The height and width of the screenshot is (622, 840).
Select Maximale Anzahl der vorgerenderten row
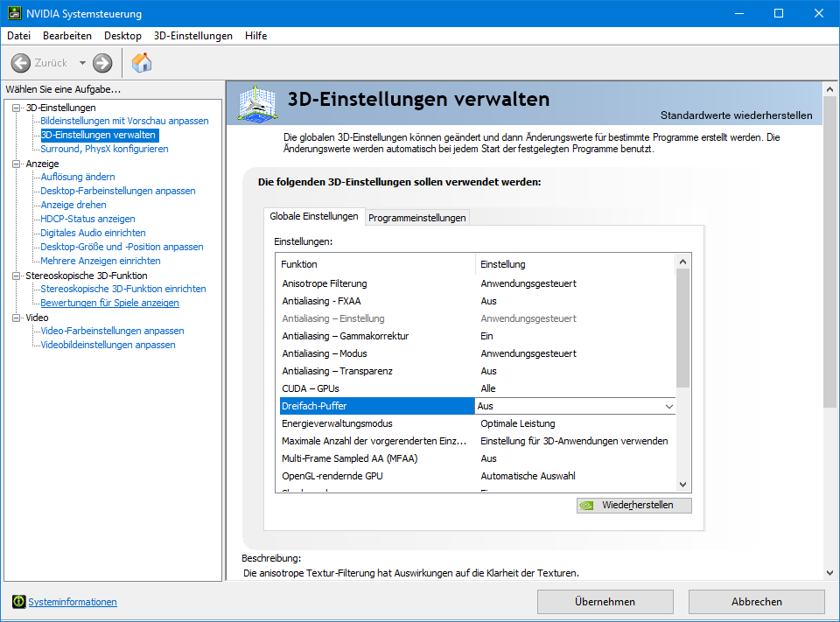478,441
